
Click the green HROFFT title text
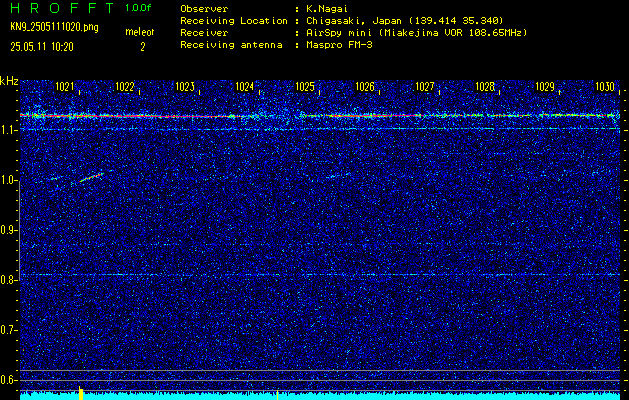[62, 8]
